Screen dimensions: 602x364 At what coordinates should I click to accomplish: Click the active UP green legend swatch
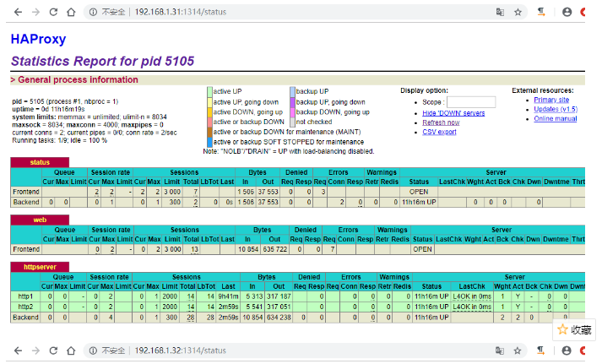(x=209, y=92)
